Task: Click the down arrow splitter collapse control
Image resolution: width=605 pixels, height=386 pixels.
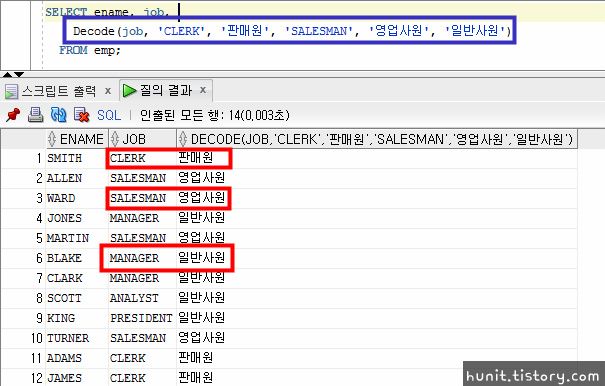Action: (19, 74)
